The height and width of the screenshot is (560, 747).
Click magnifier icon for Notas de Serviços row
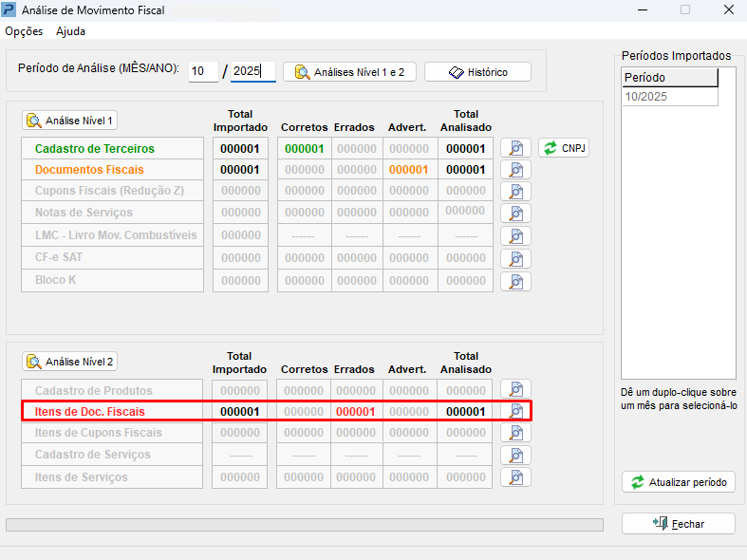click(515, 213)
